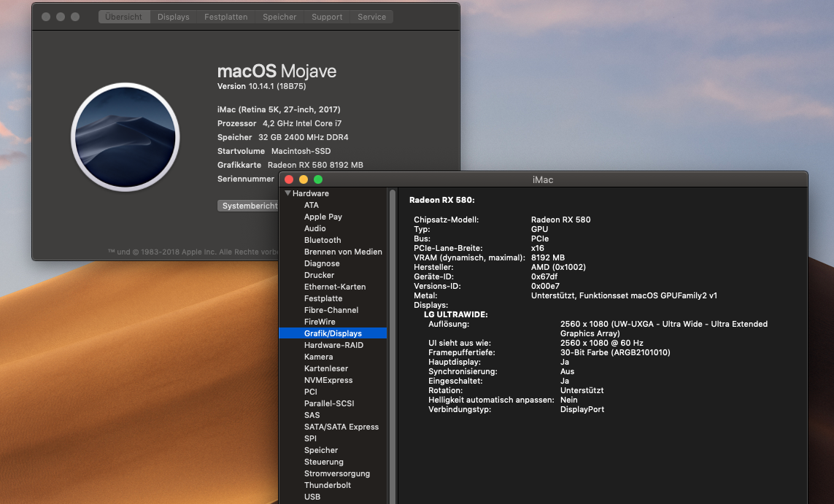The width and height of the screenshot is (834, 504).
Task: Choose Bluetooth in the sidebar
Action: point(323,240)
